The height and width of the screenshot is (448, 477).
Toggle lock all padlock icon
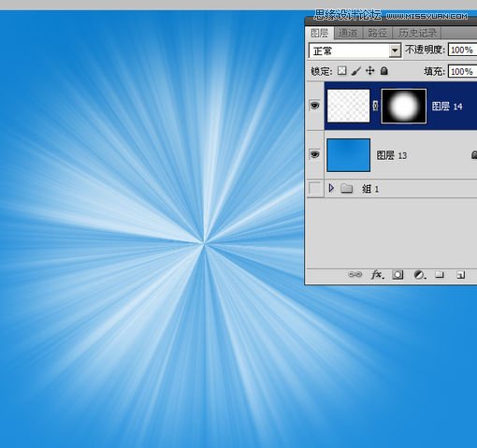point(384,71)
